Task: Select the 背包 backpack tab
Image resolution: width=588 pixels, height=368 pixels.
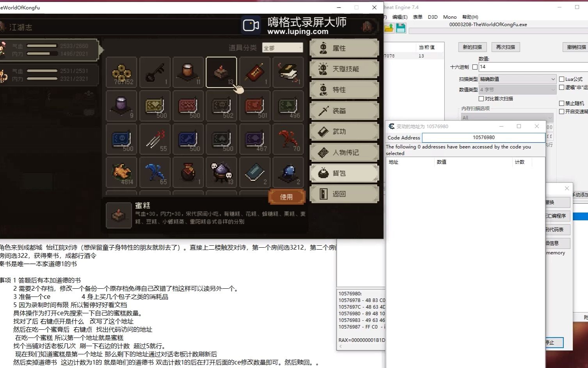Action: tap(344, 173)
